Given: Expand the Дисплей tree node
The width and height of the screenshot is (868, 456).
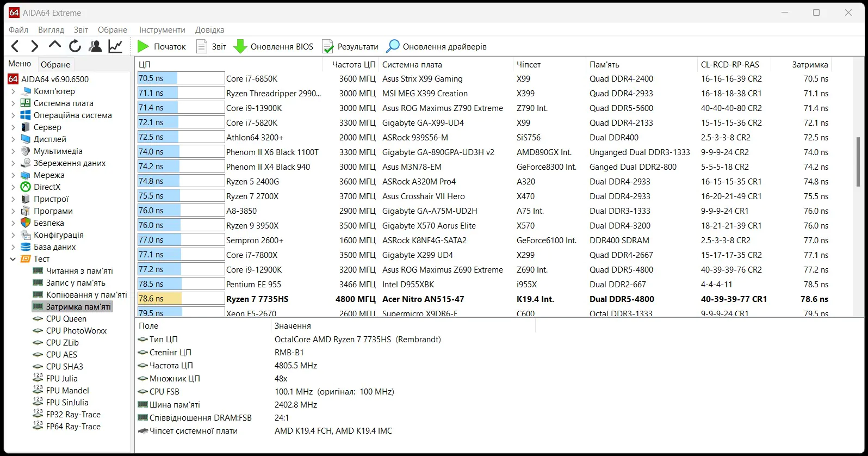Looking at the screenshot, I should point(13,139).
